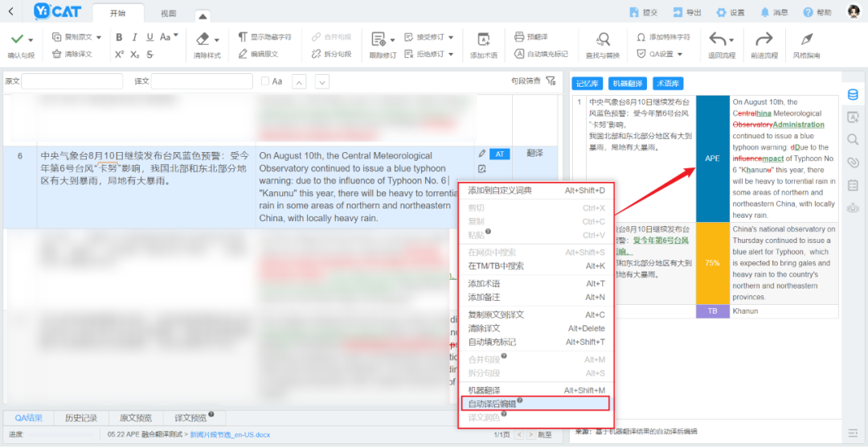Image resolution: width=868 pixels, height=448 pixels.
Task: Click the 清除样式 eraser icon
Action: point(203,39)
